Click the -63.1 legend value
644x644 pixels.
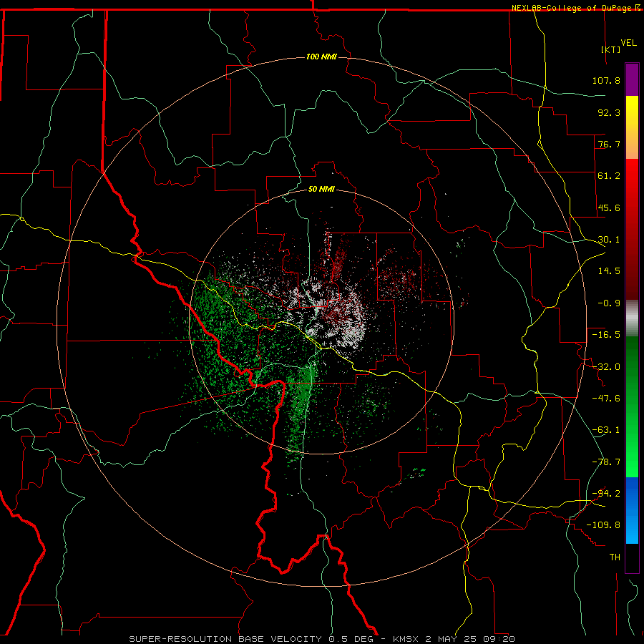(606, 430)
